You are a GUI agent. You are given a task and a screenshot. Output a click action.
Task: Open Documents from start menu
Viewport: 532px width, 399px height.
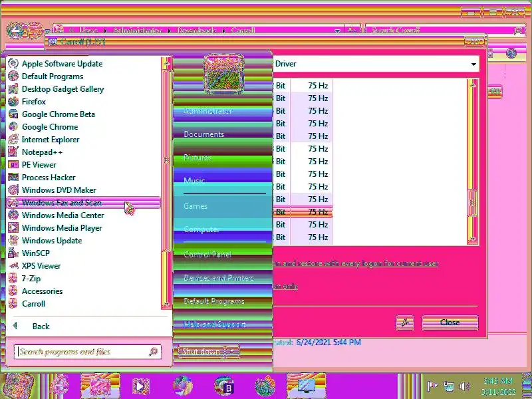[x=203, y=134]
